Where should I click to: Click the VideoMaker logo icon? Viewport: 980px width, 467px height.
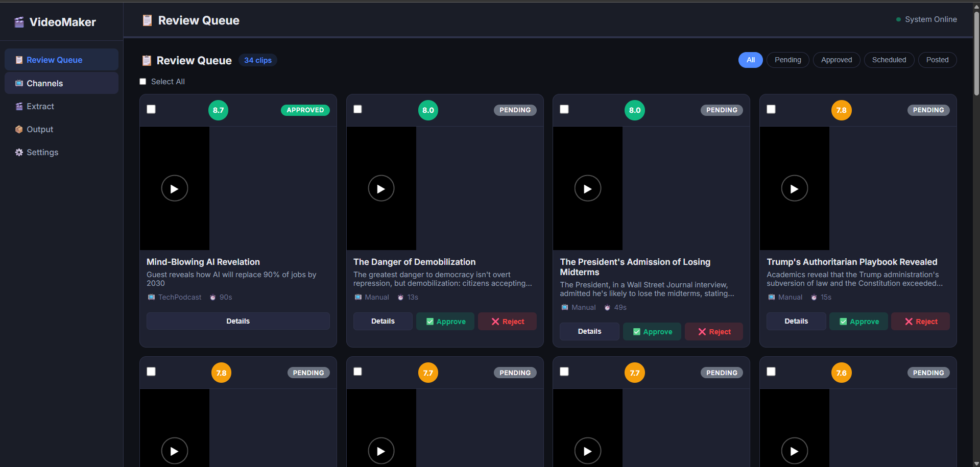click(x=19, y=22)
